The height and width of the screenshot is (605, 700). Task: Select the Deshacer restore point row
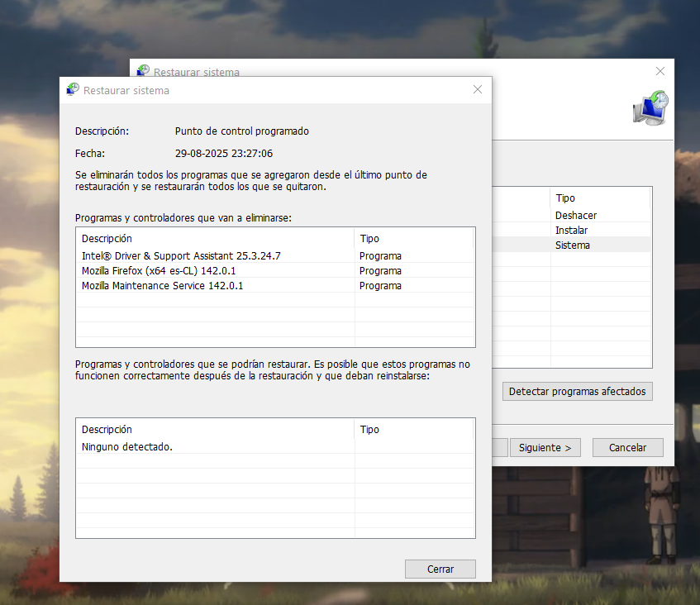pos(573,215)
